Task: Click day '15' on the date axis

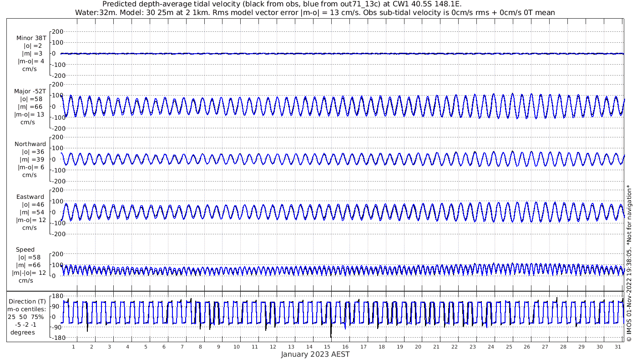Action: click(x=327, y=347)
